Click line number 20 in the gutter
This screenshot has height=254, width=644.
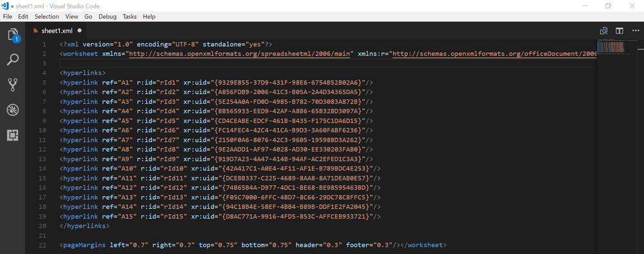point(43,226)
